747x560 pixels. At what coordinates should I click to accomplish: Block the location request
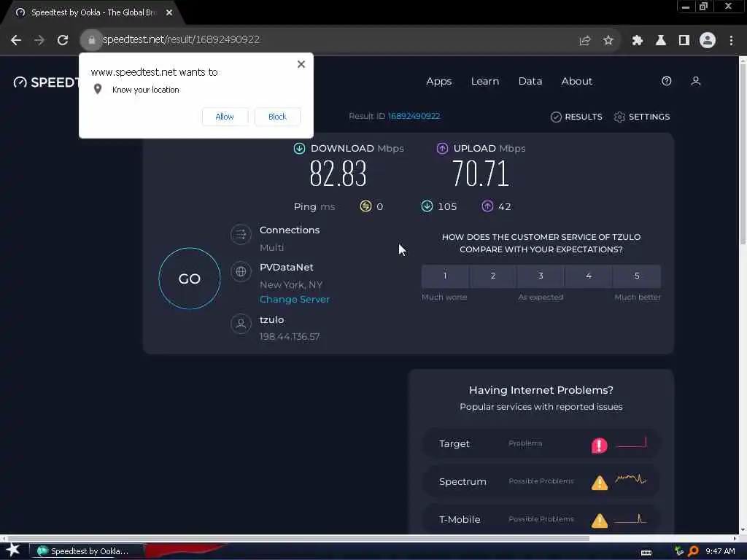(x=277, y=117)
